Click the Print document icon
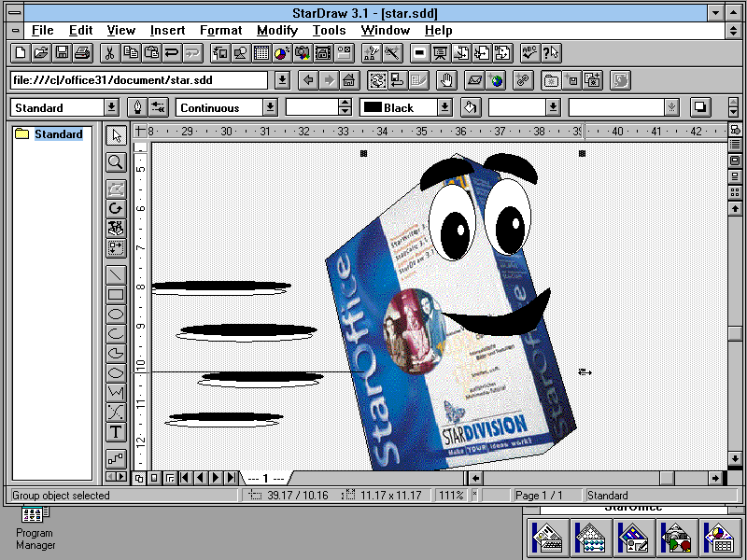The height and width of the screenshot is (560, 747). coord(81,53)
